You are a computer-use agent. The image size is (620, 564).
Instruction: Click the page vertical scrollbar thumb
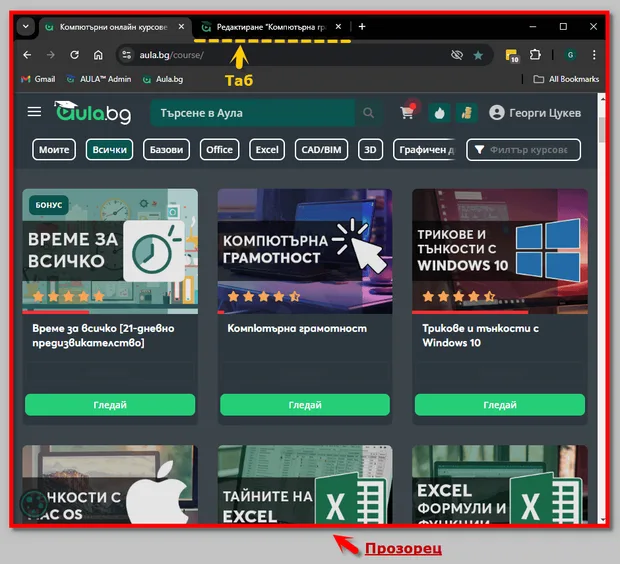tap(602, 129)
